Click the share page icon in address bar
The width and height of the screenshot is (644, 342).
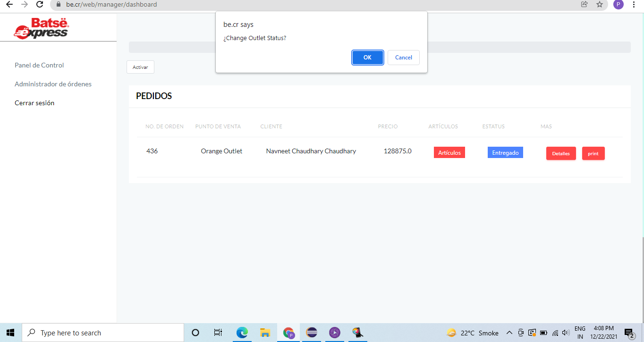click(585, 4)
